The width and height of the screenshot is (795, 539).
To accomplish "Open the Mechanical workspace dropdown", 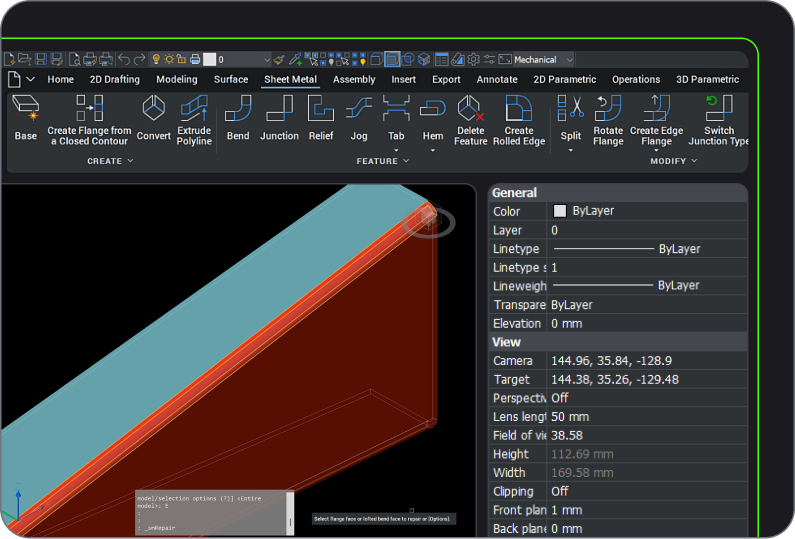I will [544, 59].
